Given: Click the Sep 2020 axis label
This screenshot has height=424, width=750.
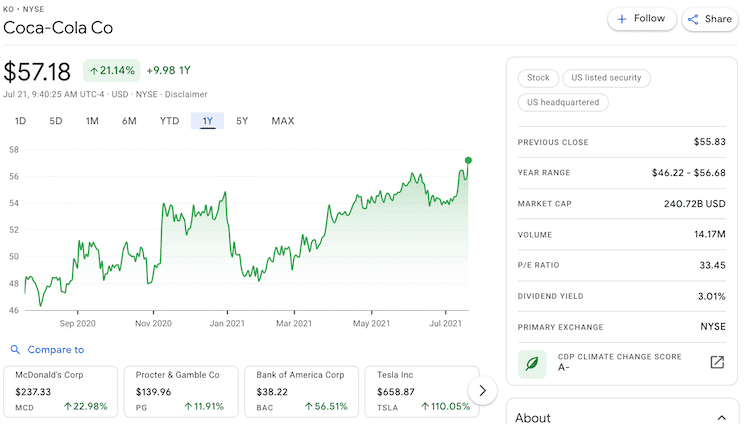Looking at the screenshot, I should point(77,324).
